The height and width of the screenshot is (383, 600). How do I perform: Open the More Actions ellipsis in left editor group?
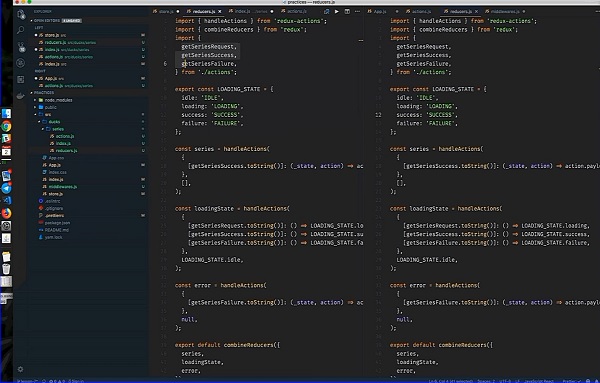(x=357, y=11)
